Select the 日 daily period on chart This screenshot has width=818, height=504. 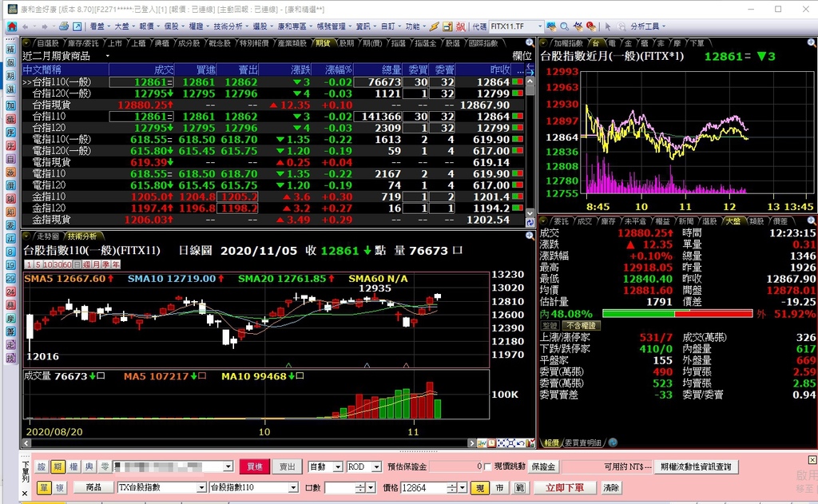[x=77, y=264]
